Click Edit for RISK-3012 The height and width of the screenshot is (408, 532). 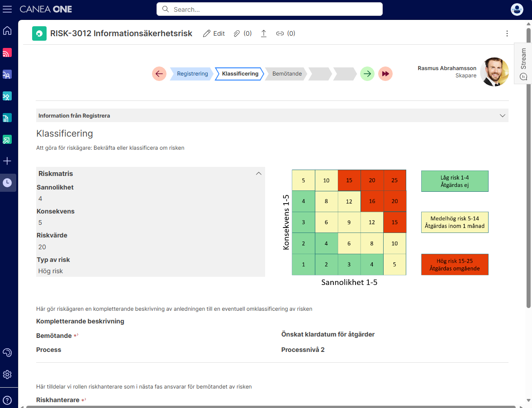214,33
